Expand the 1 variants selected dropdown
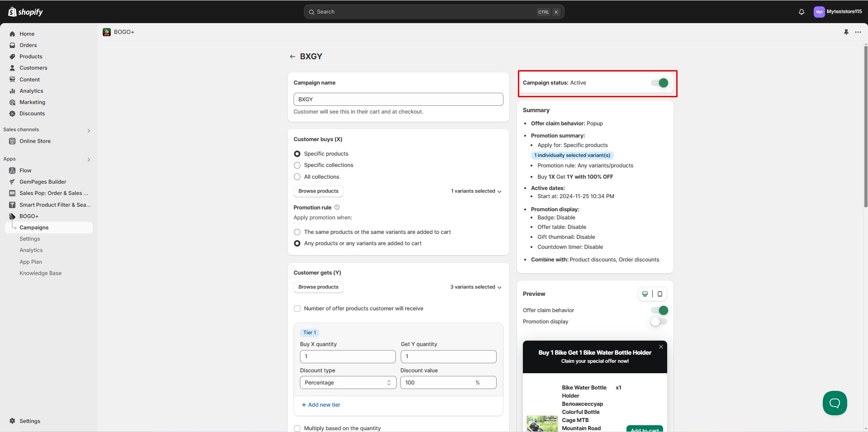 point(476,191)
